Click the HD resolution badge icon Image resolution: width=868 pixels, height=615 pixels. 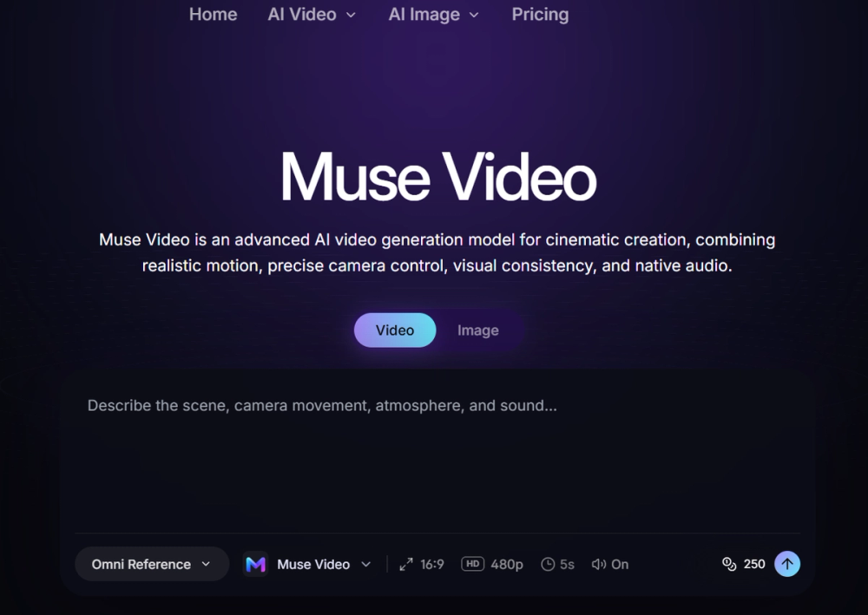[x=473, y=564]
